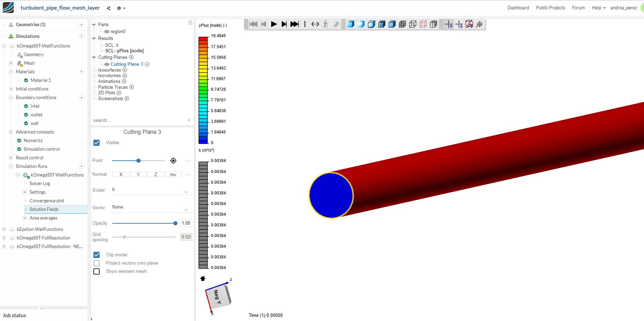
Task: Toggle the eye icon for Cutting Plane 3
Action: pos(107,64)
